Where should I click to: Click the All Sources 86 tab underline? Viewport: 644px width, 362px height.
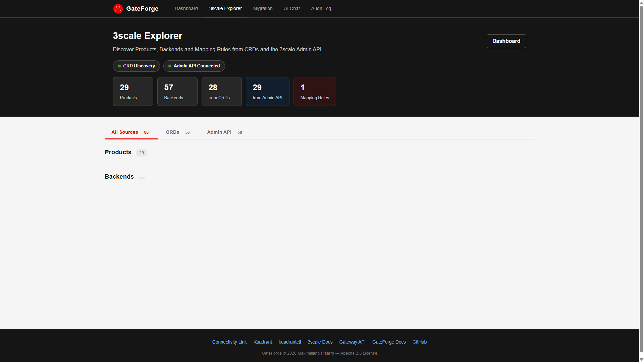tap(131, 138)
